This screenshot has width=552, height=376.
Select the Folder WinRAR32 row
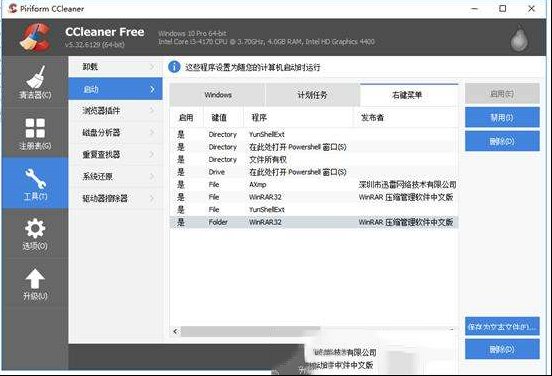point(314,222)
